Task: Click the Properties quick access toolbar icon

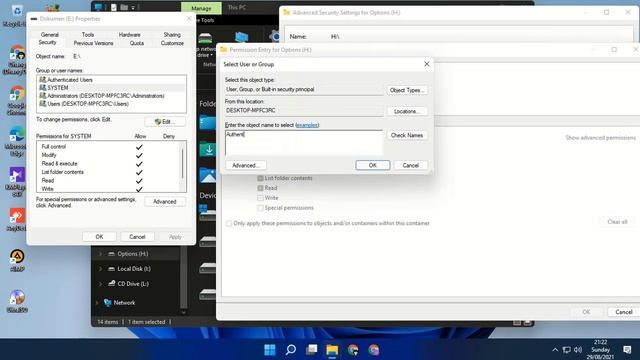Action: point(113,7)
